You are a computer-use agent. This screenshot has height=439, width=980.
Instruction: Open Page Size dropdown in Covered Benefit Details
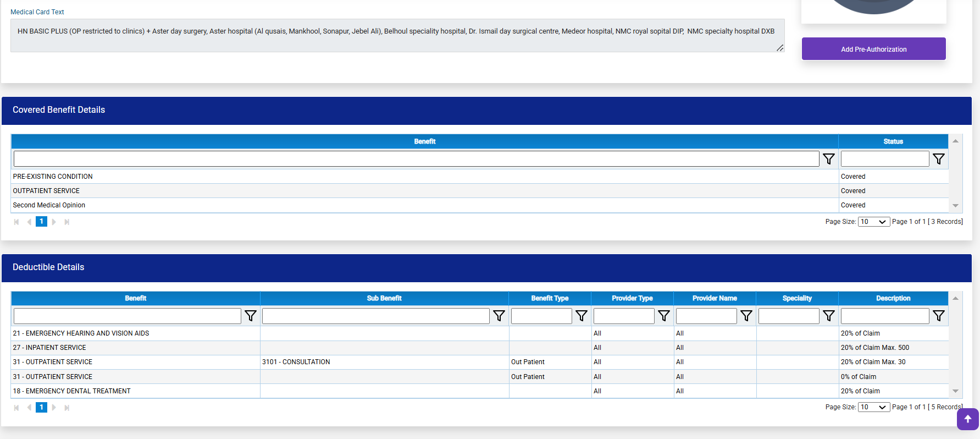(x=873, y=222)
